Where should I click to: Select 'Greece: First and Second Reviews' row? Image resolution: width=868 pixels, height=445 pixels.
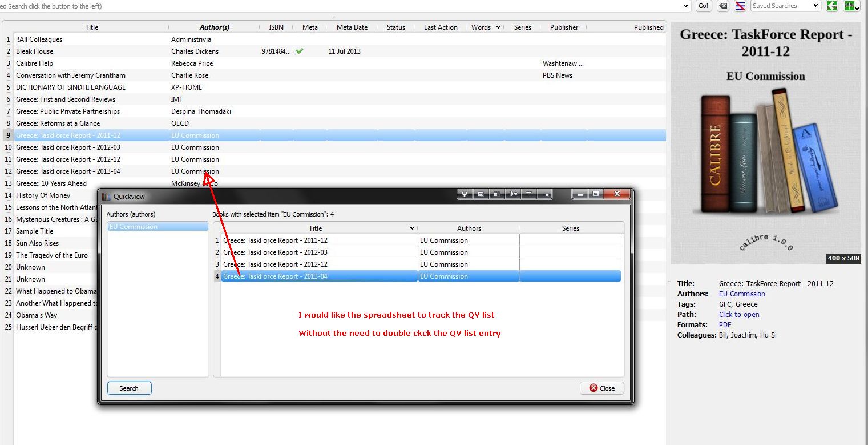point(340,99)
